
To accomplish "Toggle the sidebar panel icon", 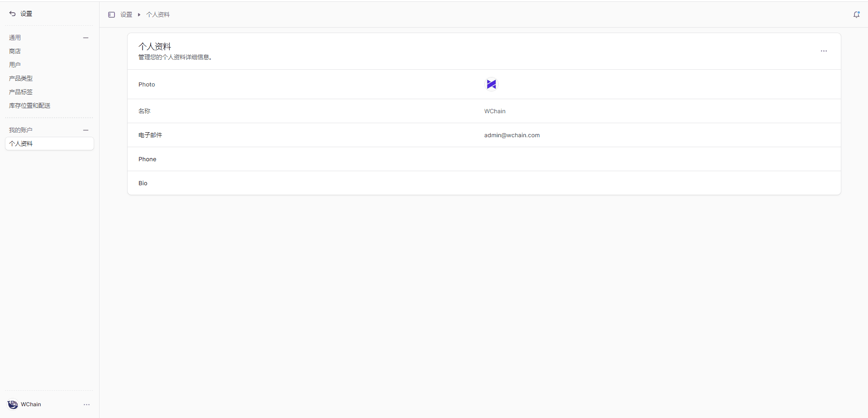I will tap(111, 14).
